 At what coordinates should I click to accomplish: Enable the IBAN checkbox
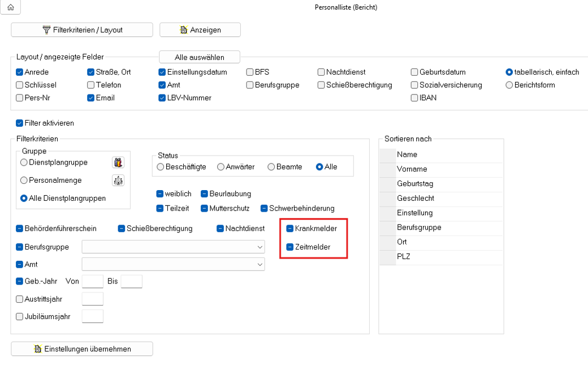coord(414,98)
